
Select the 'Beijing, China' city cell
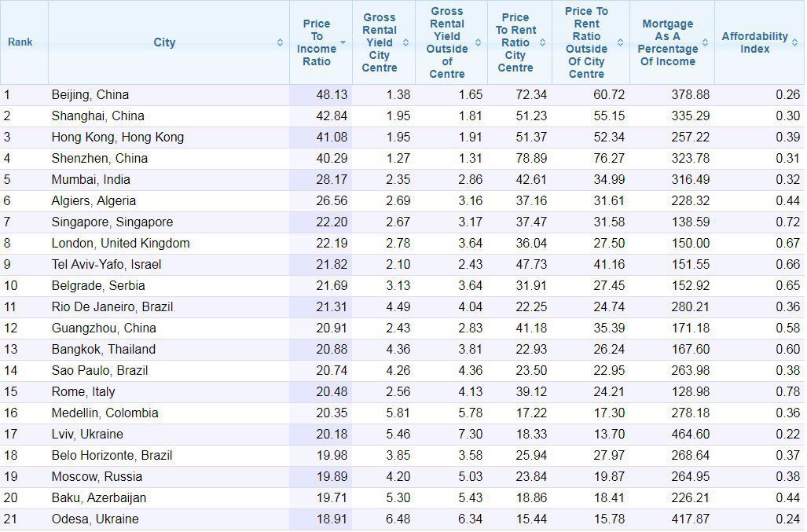[169, 95]
